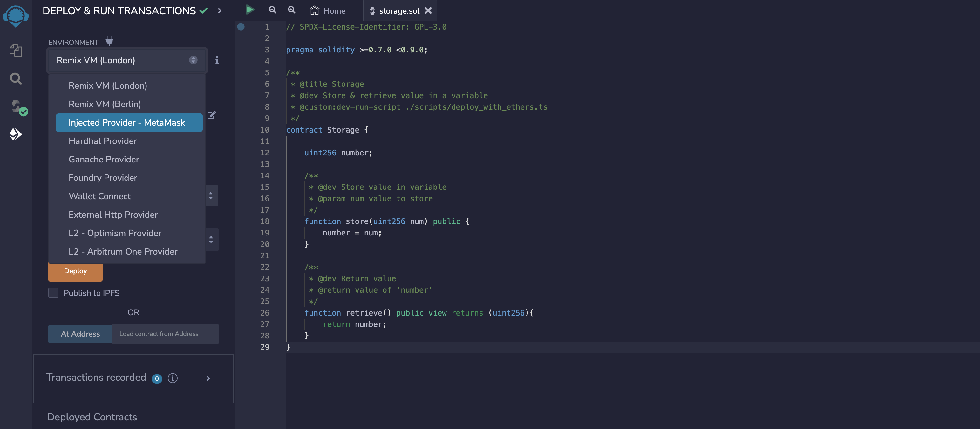Enable the Publish to IPFS option
The image size is (980, 429).
53,293
